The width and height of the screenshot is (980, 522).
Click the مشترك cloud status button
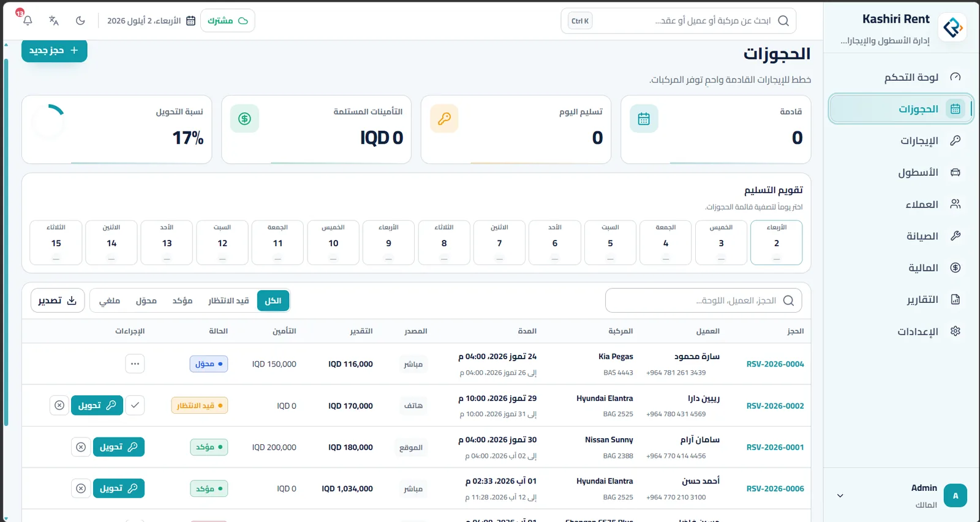pos(227,21)
